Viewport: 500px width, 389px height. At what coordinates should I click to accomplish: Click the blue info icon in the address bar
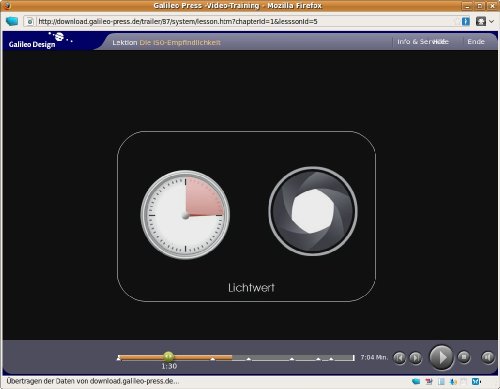click(466, 22)
